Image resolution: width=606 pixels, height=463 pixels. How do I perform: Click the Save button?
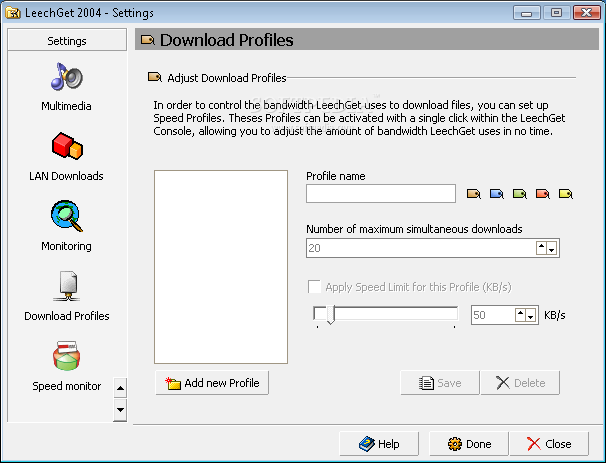coord(440,383)
